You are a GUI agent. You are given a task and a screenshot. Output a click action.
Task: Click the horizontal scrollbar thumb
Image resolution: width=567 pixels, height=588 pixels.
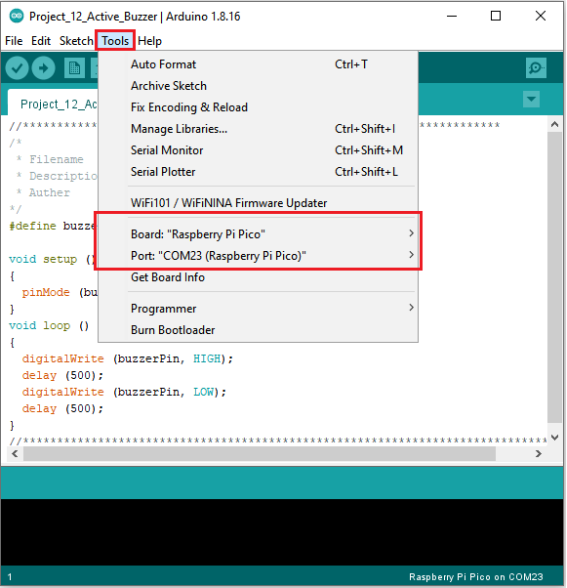point(260,454)
